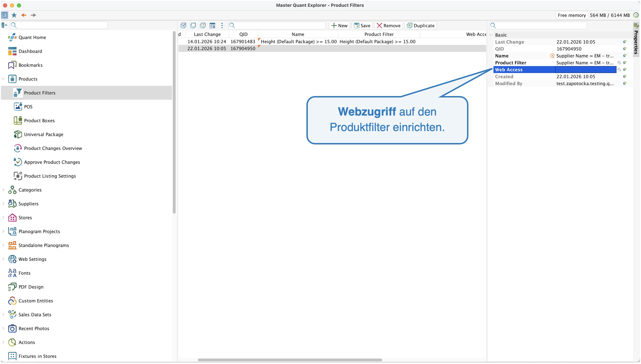The height and width of the screenshot is (364, 641).
Task: Click the Remove button
Action: [389, 26]
